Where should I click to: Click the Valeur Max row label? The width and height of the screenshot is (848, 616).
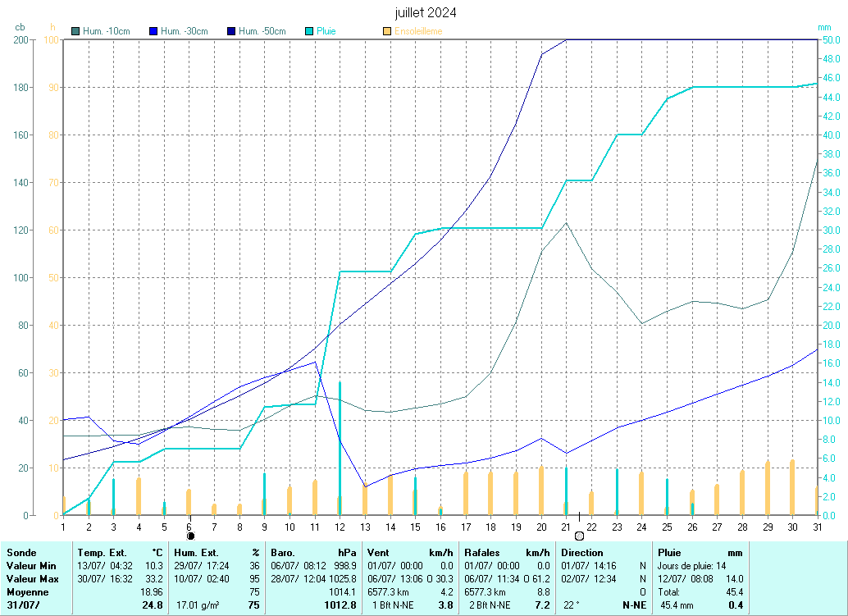pyautogui.click(x=32, y=578)
